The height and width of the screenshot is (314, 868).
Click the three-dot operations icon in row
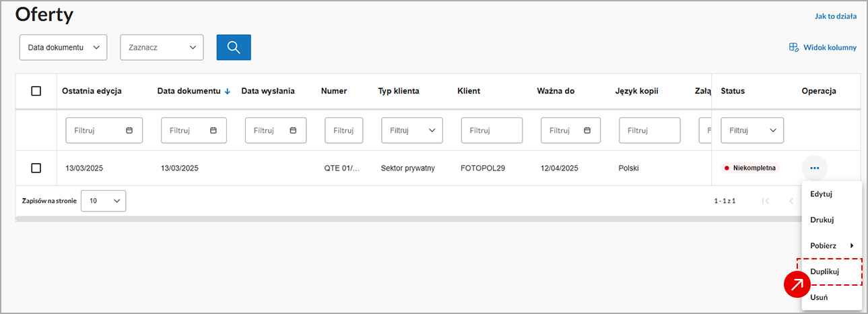(814, 168)
